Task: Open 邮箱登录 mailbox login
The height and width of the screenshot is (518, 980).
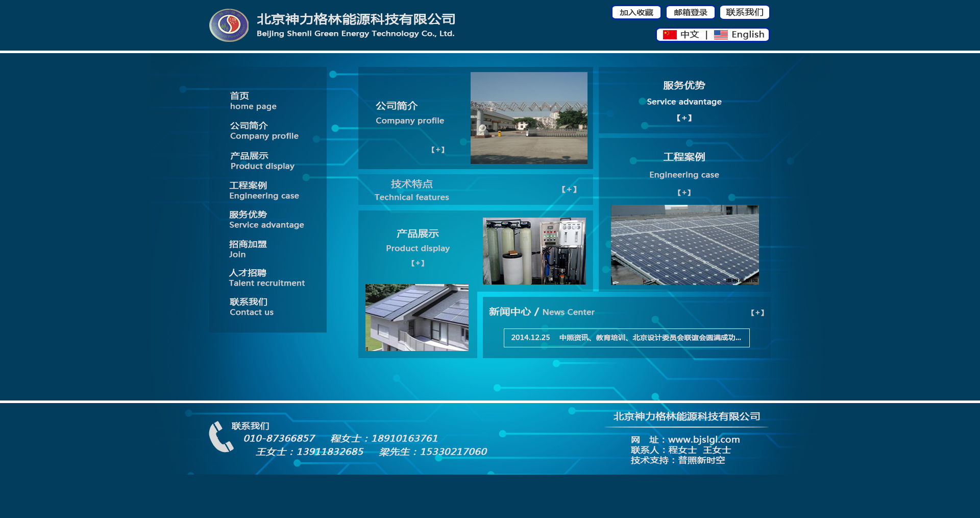Action: 691,12
